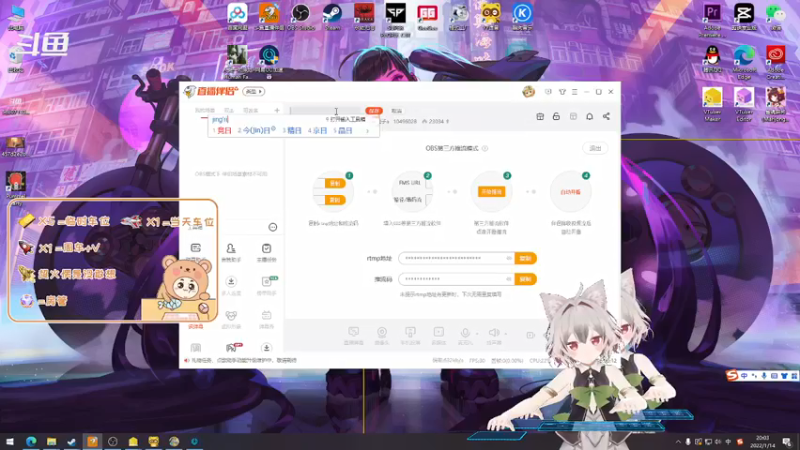Open Baidu Netdisk desktop icon

pos(237,16)
